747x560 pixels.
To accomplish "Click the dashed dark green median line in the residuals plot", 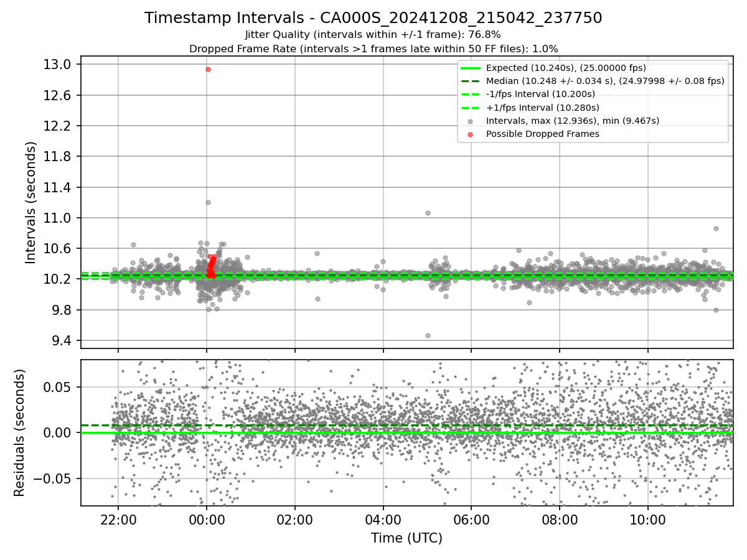I will [406, 425].
